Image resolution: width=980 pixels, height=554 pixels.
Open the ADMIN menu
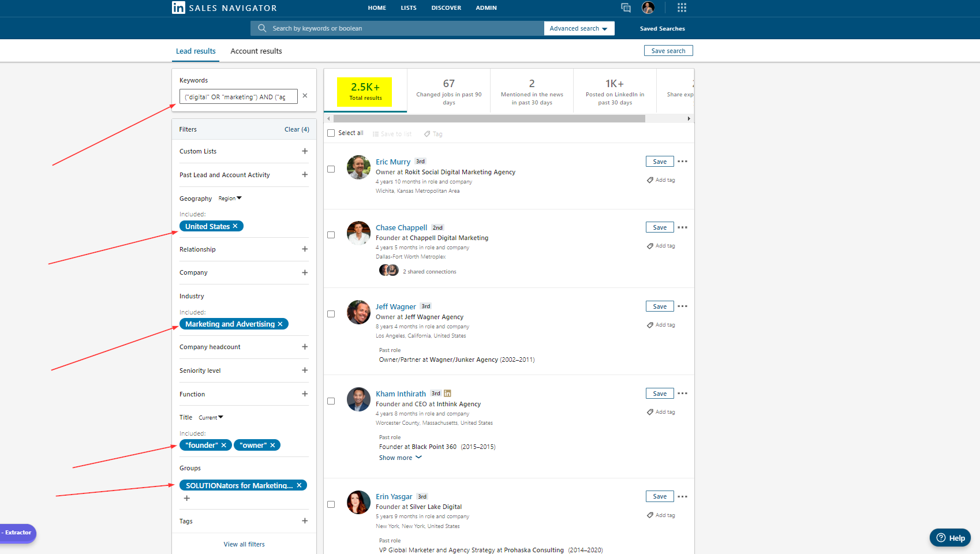pyautogui.click(x=486, y=8)
